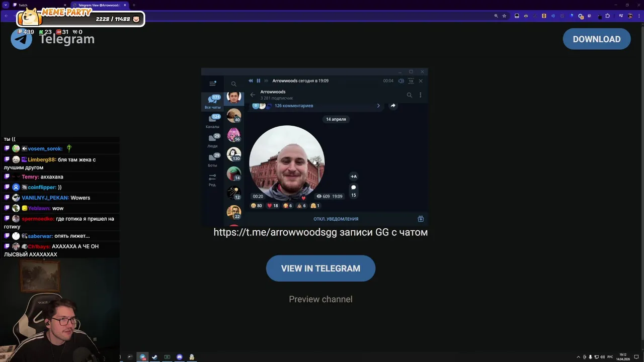Viewport: 644px width, 362px height.
Task: Open the chat with 22 unread badge
Action: [234, 213]
